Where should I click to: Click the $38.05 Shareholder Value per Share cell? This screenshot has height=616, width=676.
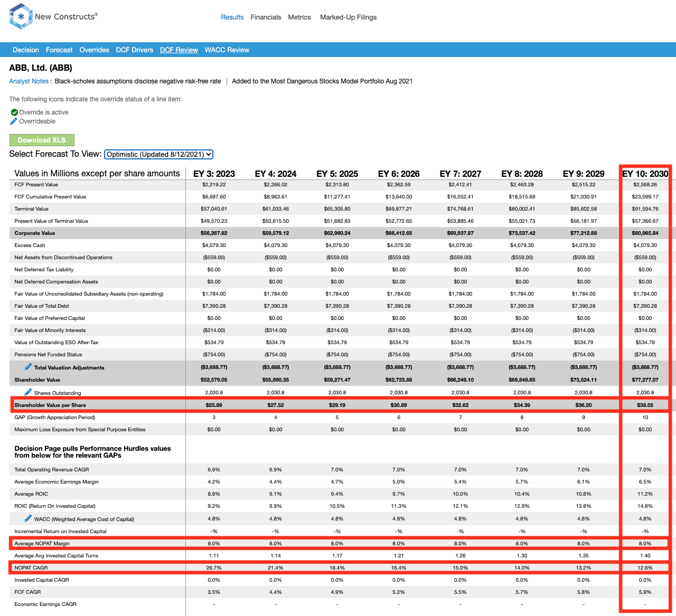click(x=645, y=405)
